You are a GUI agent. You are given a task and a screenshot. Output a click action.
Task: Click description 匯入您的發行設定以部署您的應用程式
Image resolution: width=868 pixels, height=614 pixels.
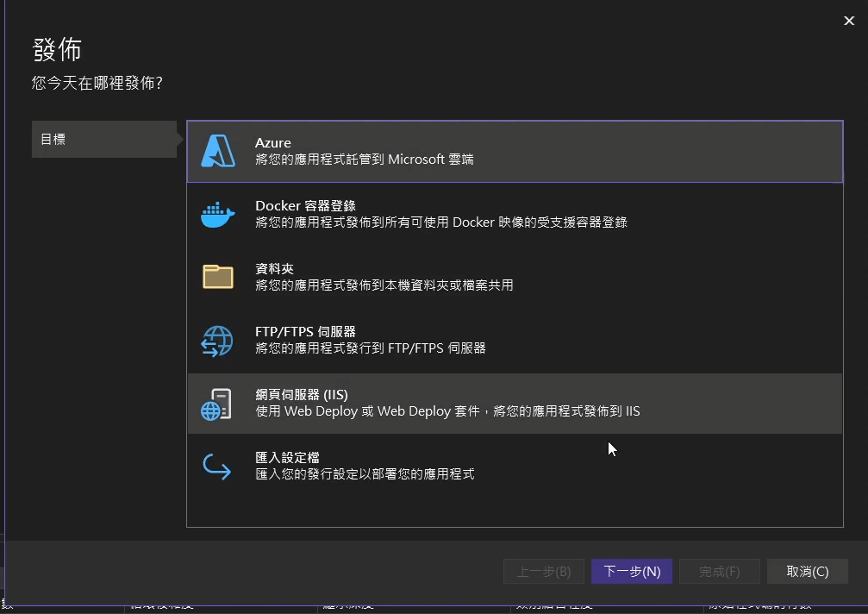pyautogui.click(x=365, y=474)
